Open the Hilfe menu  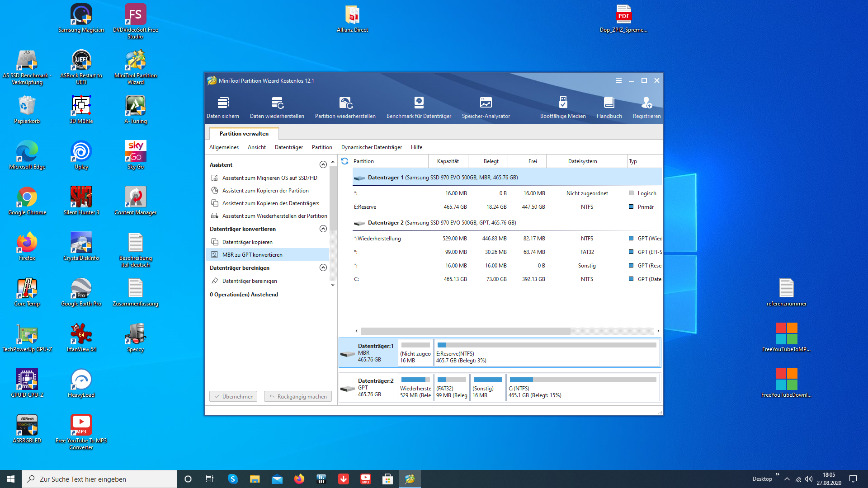coord(416,147)
